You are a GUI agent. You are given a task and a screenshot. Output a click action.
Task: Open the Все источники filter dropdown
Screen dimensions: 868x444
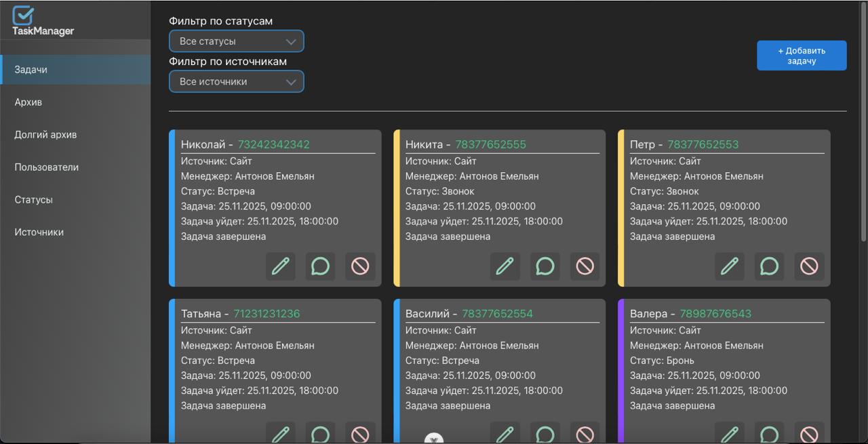tap(236, 82)
